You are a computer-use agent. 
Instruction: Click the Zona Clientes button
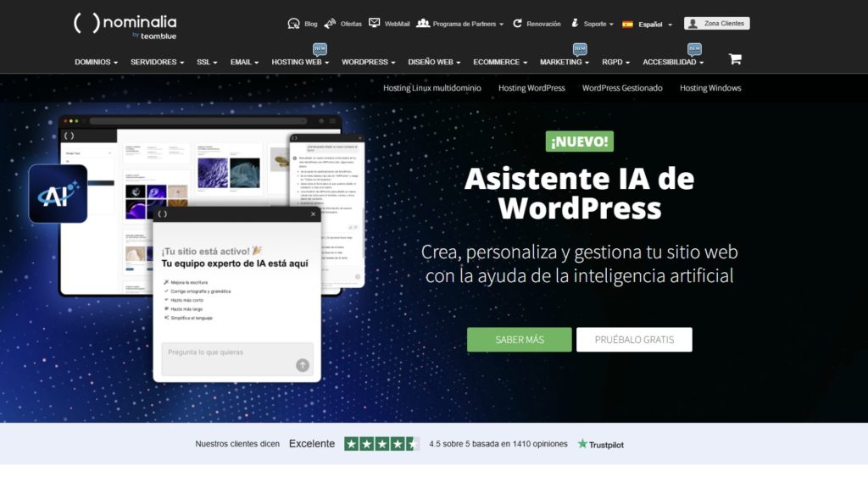(x=717, y=23)
